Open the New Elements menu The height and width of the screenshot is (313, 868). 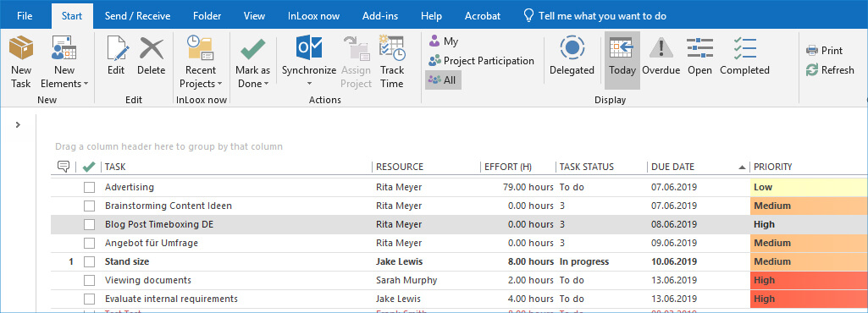[x=64, y=62]
